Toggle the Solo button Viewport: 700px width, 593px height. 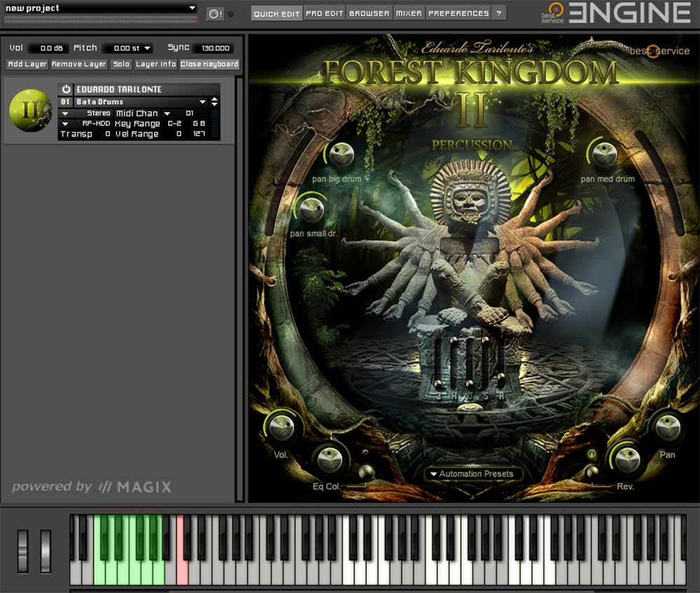(121, 64)
